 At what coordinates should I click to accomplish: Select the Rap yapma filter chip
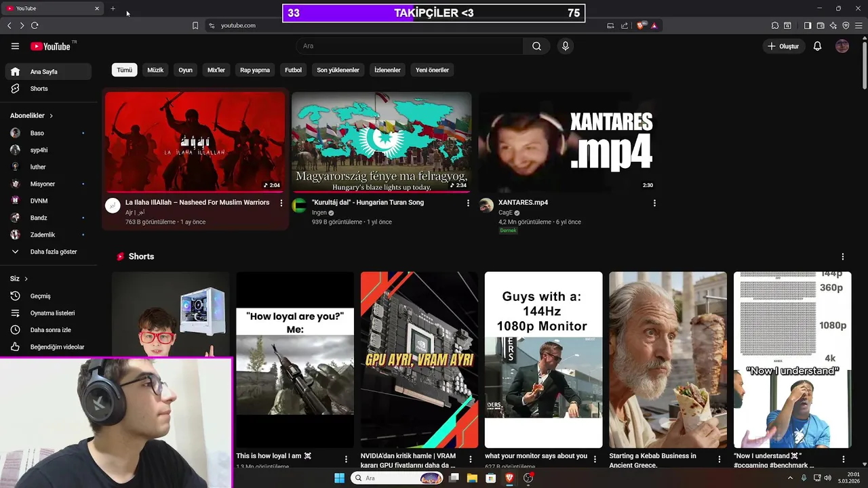pos(255,70)
